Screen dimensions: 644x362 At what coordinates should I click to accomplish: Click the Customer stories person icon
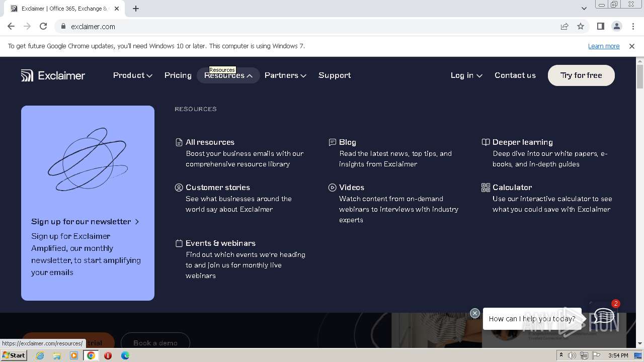pyautogui.click(x=179, y=188)
